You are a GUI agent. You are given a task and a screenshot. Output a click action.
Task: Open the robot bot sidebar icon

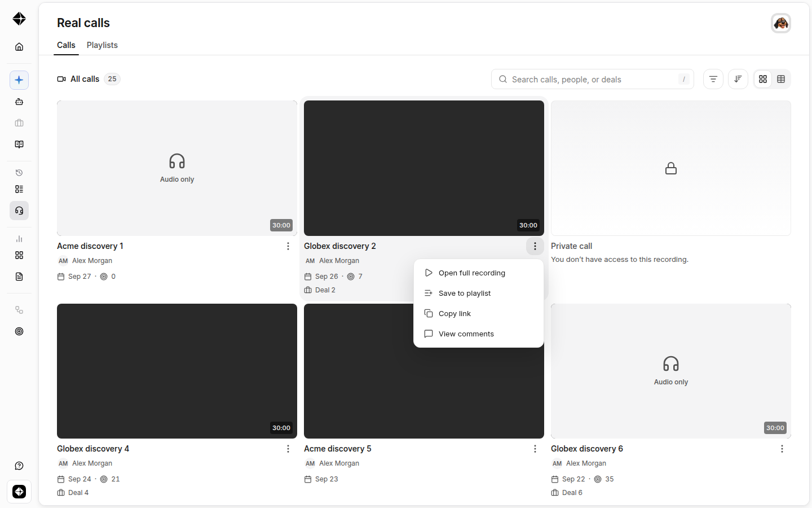tap(19, 102)
